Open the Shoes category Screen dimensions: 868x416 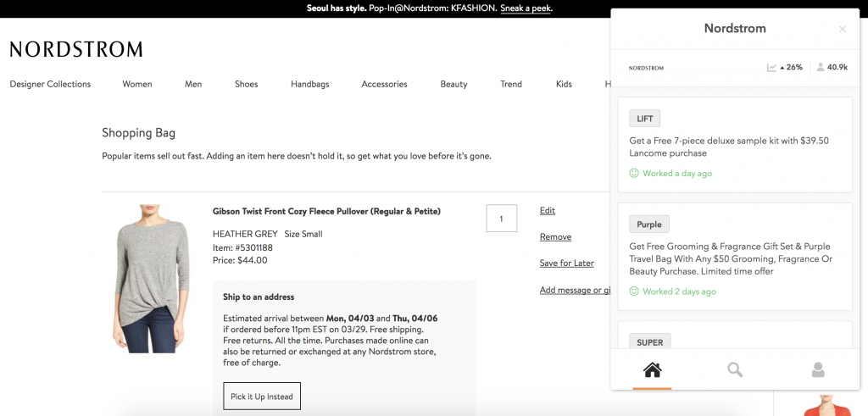[247, 84]
